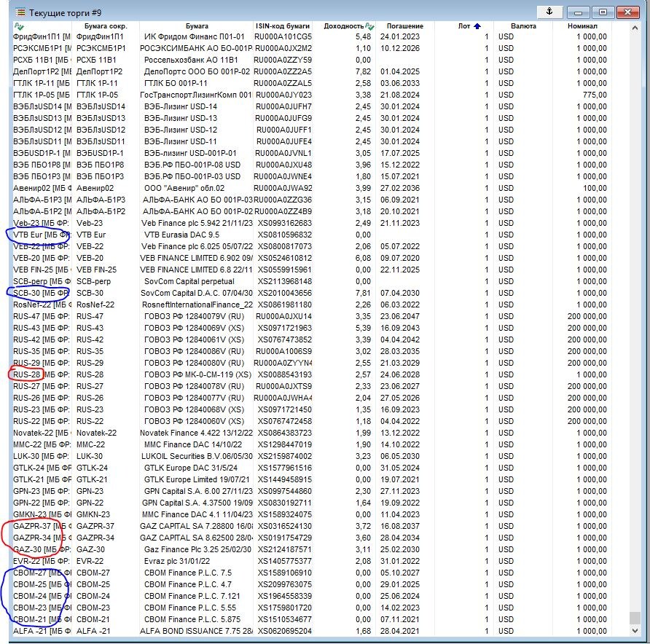Screen dimensions: 650x644
Task: Click the filter icon in first column header
Action: pos(19,26)
